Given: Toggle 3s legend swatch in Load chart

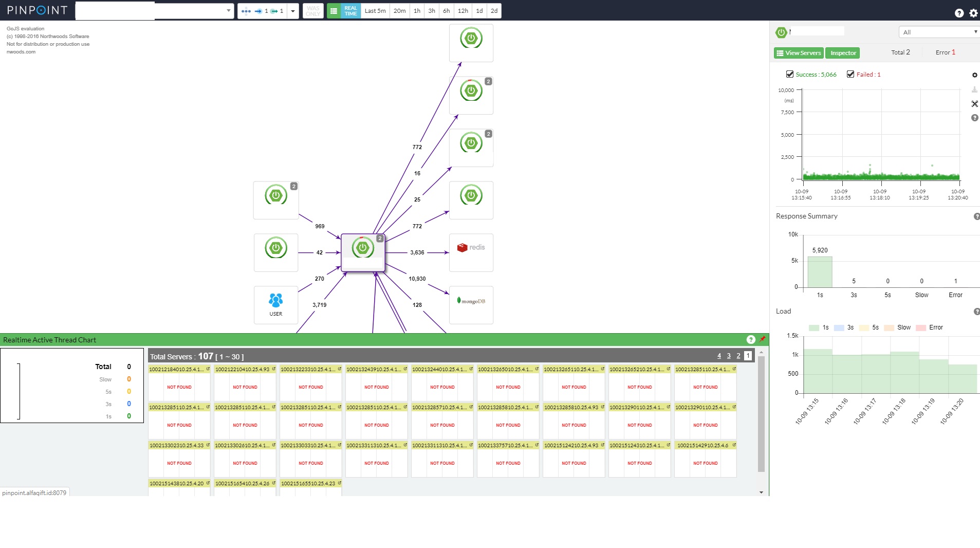Looking at the screenshot, I should pyautogui.click(x=839, y=327).
